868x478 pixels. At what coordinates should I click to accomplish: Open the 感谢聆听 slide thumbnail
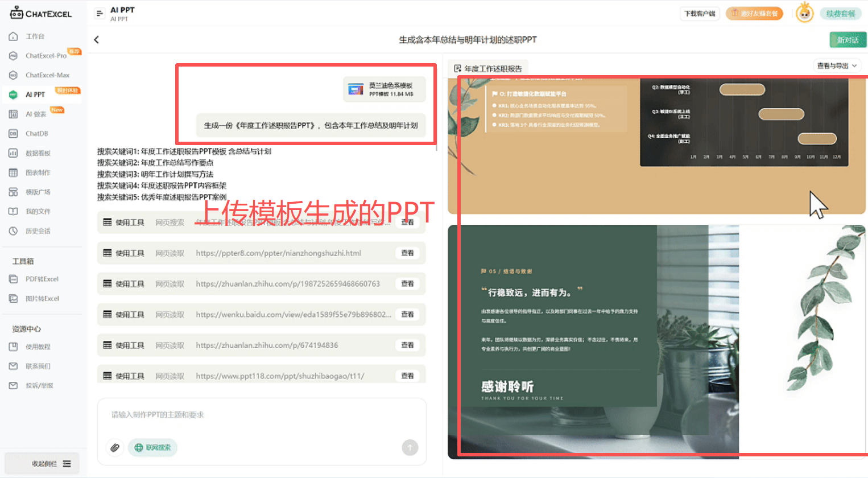click(656, 341)
